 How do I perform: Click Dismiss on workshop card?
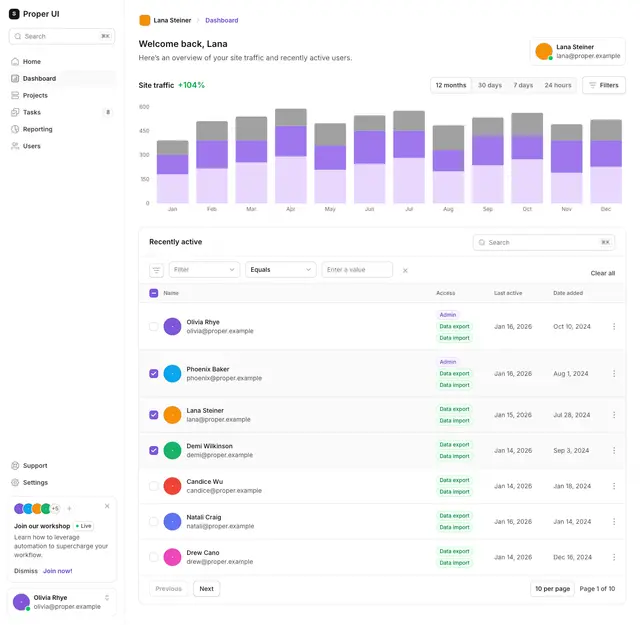point(26,571)
